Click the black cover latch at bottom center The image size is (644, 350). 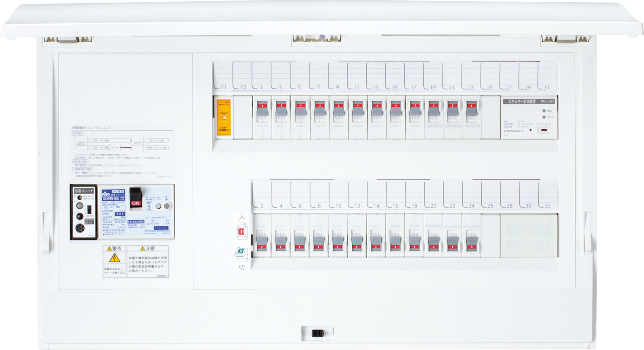318,333
